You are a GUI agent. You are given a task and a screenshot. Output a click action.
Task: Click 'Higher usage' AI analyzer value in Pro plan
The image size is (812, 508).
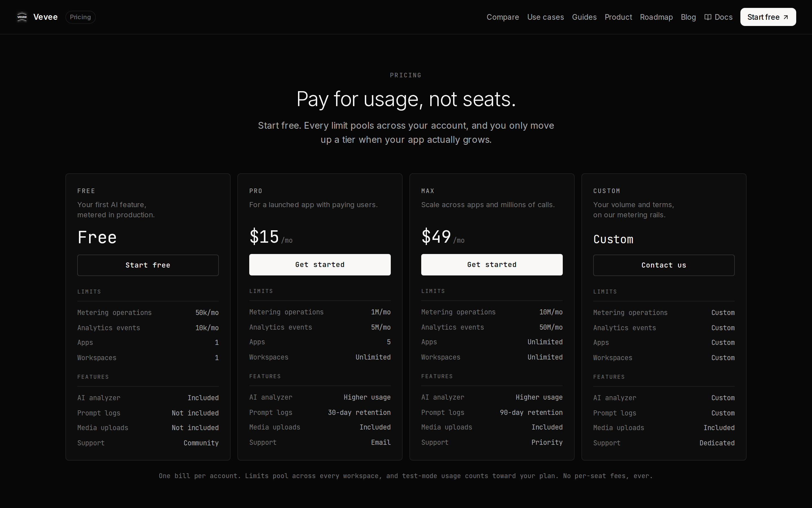click(x=367, y=397)
